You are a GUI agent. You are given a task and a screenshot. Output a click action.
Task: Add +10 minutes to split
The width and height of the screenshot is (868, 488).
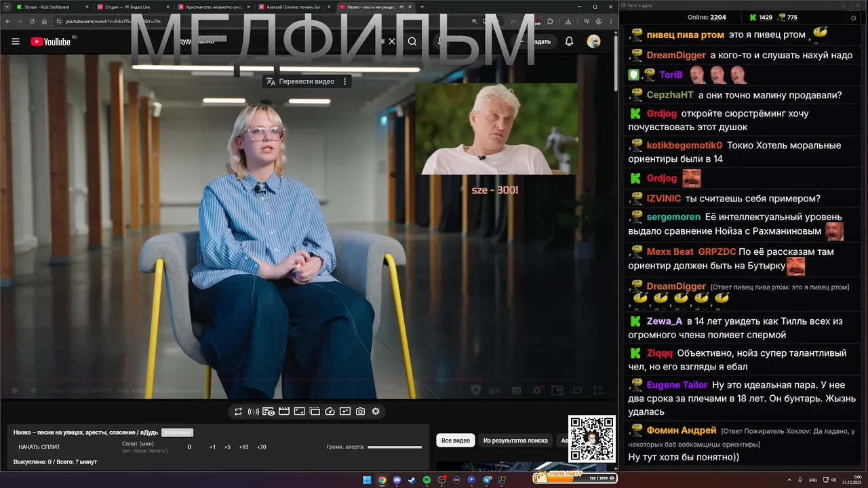(x=243, y=447)
